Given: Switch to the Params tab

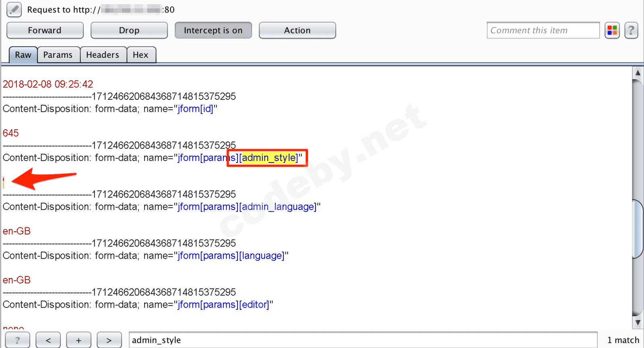Looking at the screenshot, I should pyautogui.click(x=58, y=55).
